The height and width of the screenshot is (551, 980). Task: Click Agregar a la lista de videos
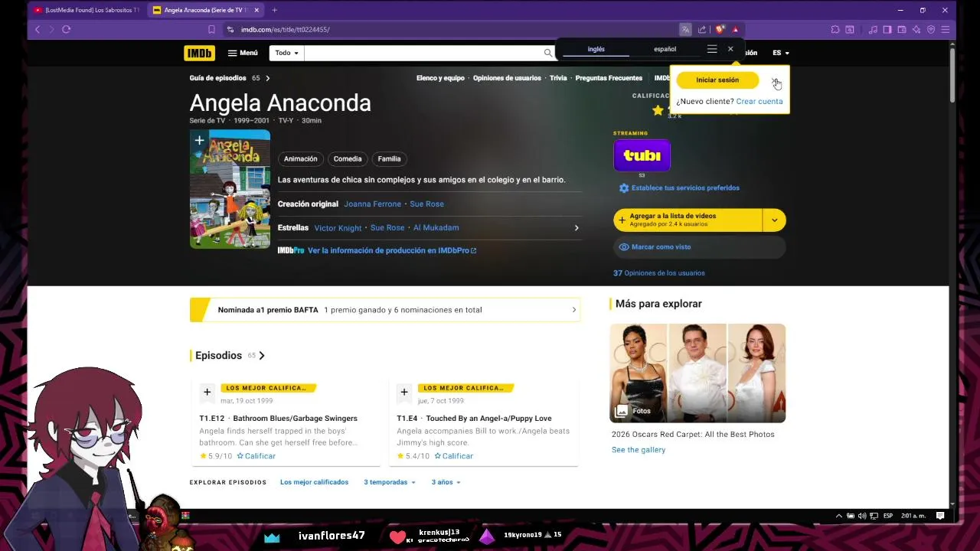[688, 220]
